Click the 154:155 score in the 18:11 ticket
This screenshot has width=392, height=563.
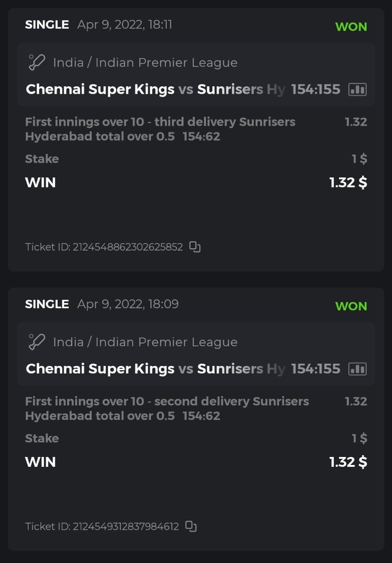tap(316, 89)
